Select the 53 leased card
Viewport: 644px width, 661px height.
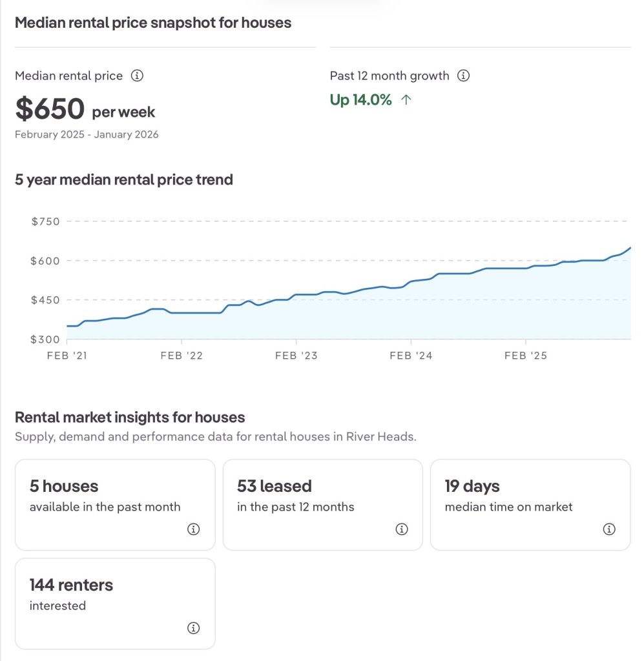click(x=322, y=504)
